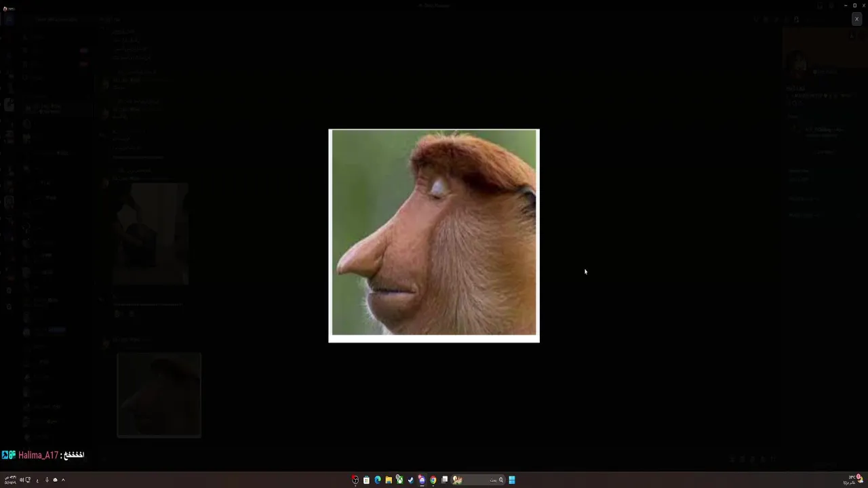
Task: Click the enlarged proboscis monkey image
Action: click(434, 235)
